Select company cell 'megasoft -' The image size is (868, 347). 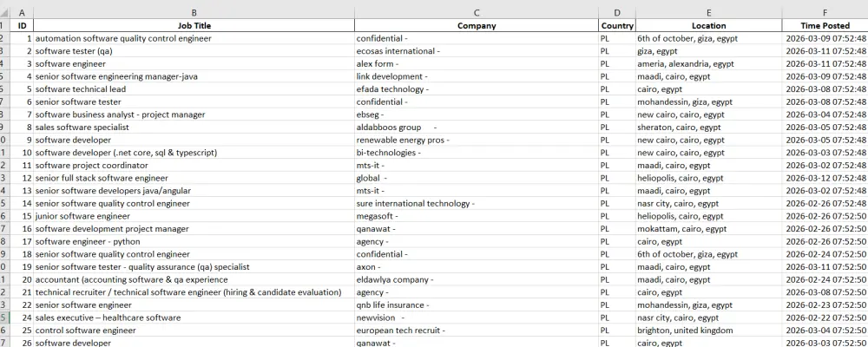[477, 217]
